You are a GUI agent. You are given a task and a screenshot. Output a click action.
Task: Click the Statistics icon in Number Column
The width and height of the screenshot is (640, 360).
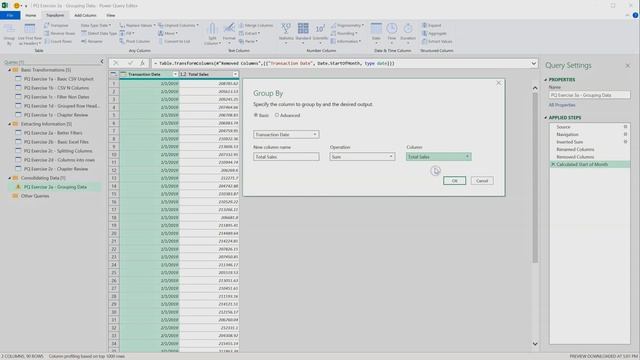click(x=286, y=33)
